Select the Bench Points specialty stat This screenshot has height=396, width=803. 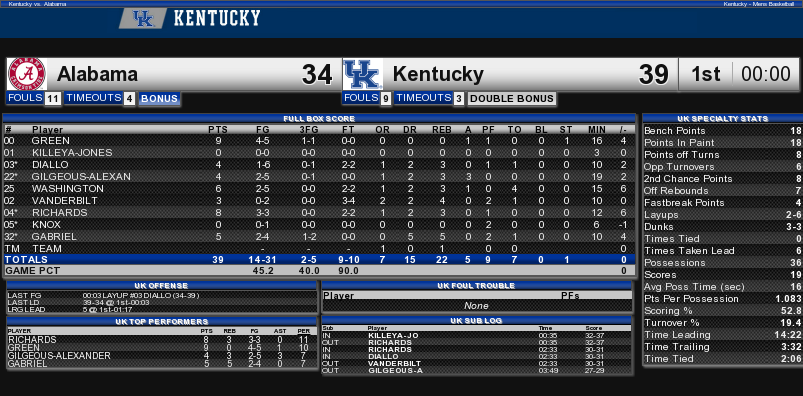point(722,131)
